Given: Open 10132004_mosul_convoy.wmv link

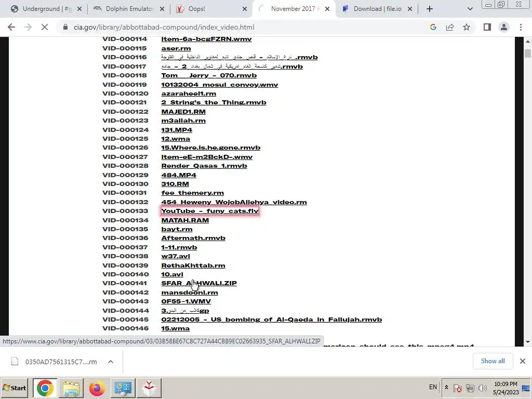Looking at the screenshot, I should pos(220,85).
